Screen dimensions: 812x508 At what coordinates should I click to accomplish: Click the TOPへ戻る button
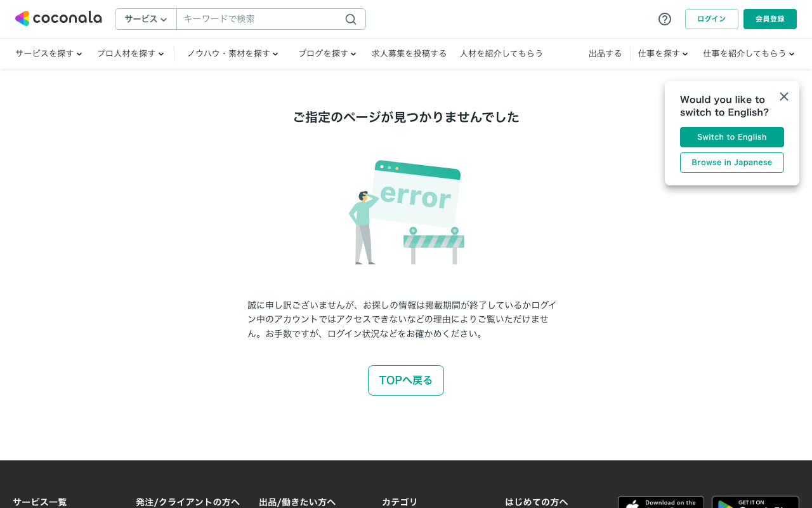coord(406,380)
